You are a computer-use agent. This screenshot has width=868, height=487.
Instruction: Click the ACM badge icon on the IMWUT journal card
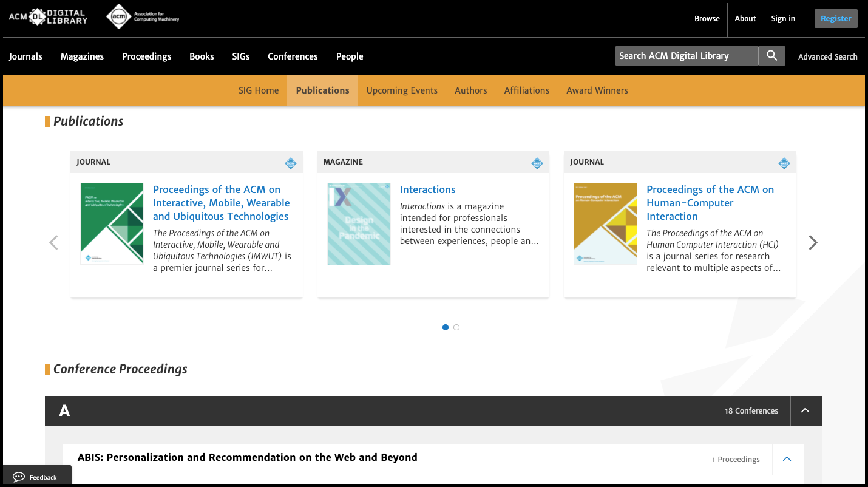290,162
